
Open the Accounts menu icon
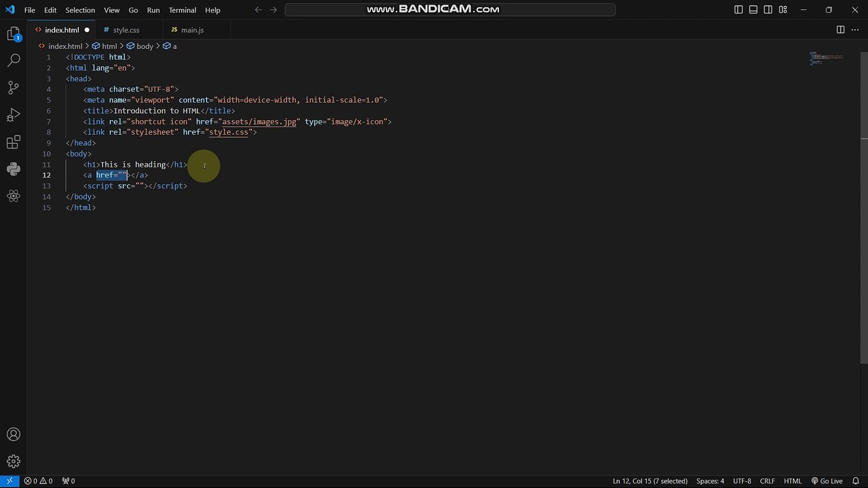click(x=14, y=434)
